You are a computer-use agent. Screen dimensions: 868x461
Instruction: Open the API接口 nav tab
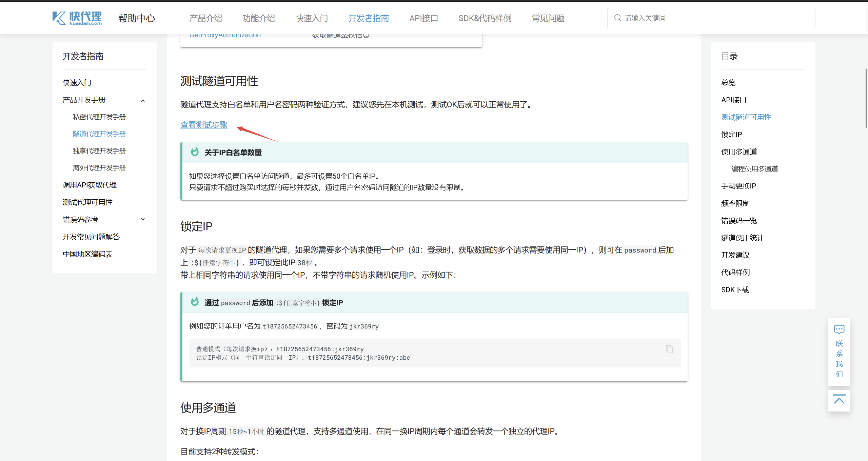[x=424, y=18]
